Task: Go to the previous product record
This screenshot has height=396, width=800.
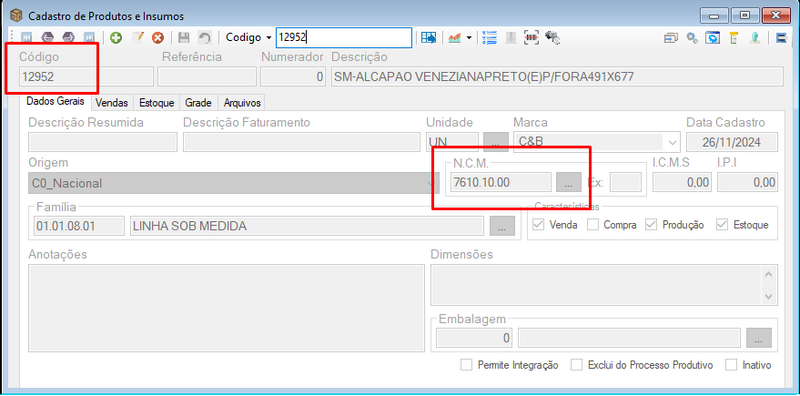Action: pyautogui.click(x=47, y=37)
